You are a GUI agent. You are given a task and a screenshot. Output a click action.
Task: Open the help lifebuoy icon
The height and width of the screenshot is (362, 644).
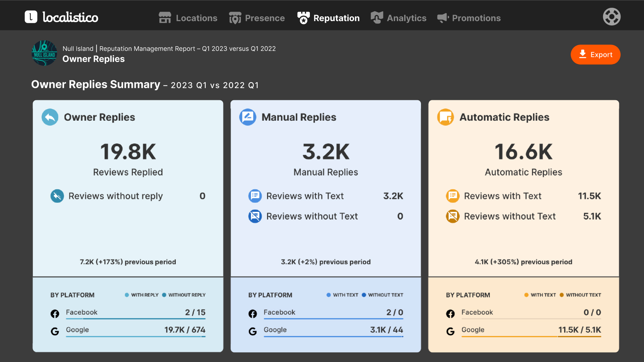[x=611, y=17]
